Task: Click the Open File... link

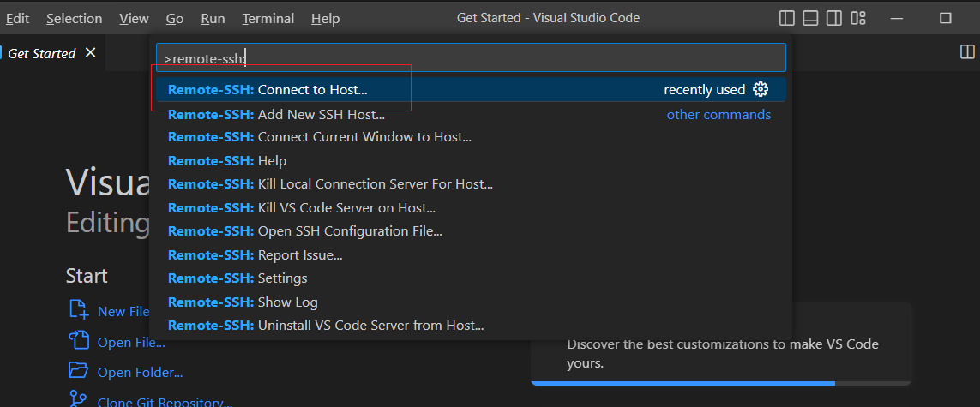Action: pyautogui.click(x=131, y=342)
